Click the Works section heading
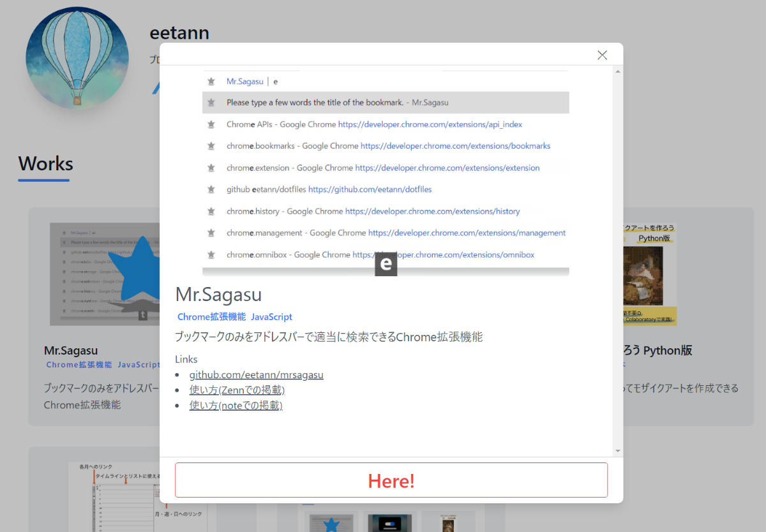766x532 pixels. [x=45, y=164]
